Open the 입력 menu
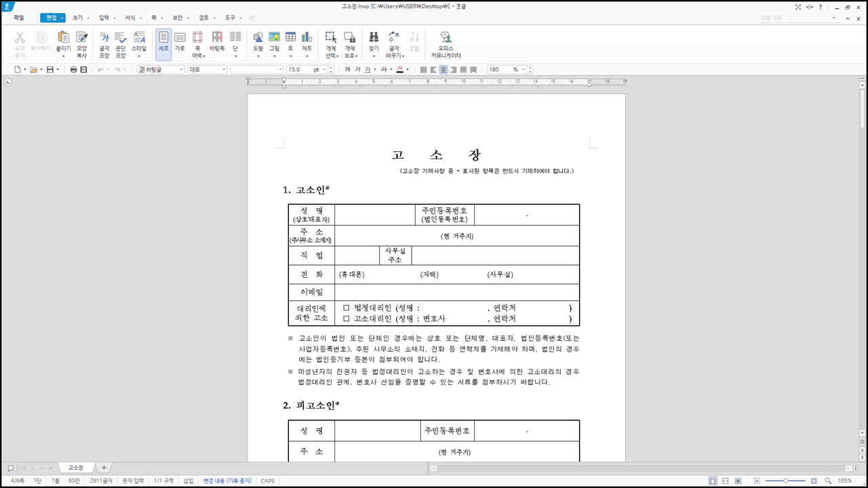The width and height of the screenshot is (868, 488). [104, 18]
